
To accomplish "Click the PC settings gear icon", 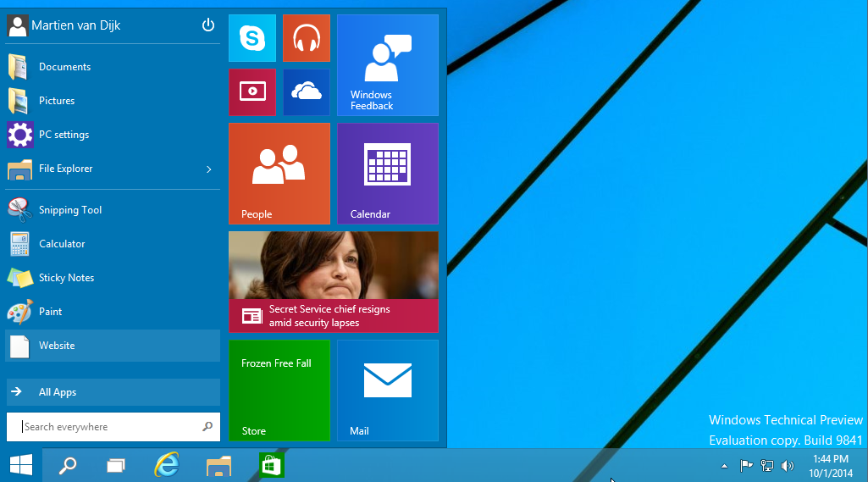I will tap(20, 135).
